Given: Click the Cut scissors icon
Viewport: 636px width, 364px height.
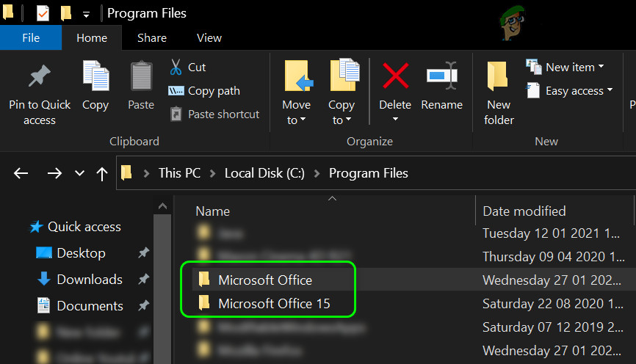Looking at the screenshot, I should [x=176, y=68].
